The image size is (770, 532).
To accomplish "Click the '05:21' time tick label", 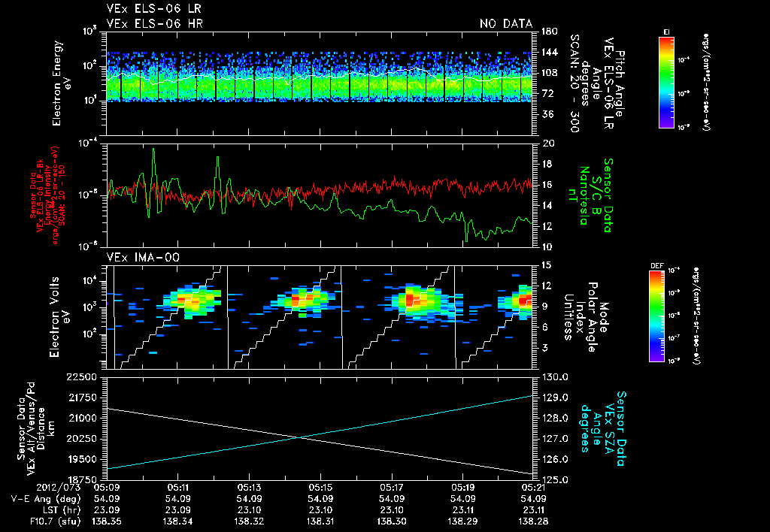I will point(534,488).
